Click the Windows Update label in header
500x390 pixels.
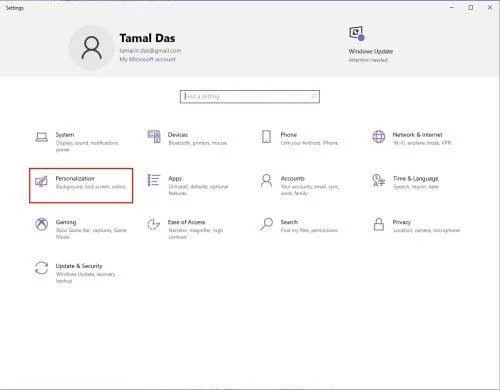pos(371,51)
